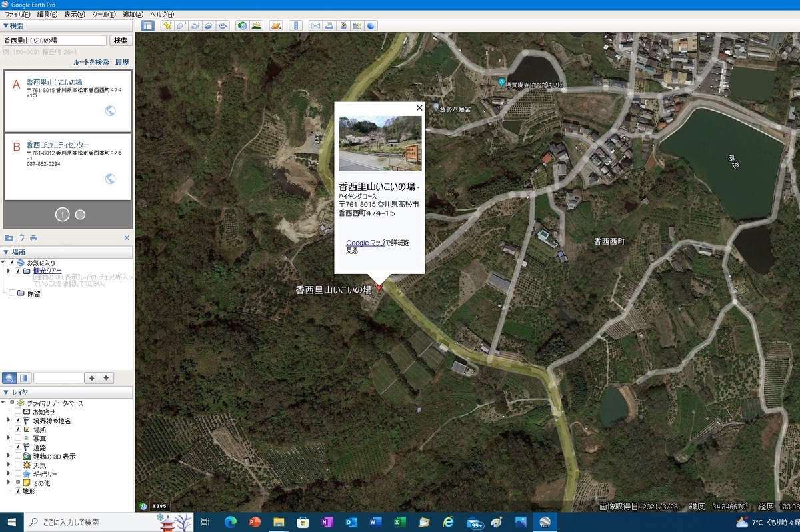Viewport: 800px width, 532px height.
Task: Select the Add Polygon tool
Action: coord(181,26)
